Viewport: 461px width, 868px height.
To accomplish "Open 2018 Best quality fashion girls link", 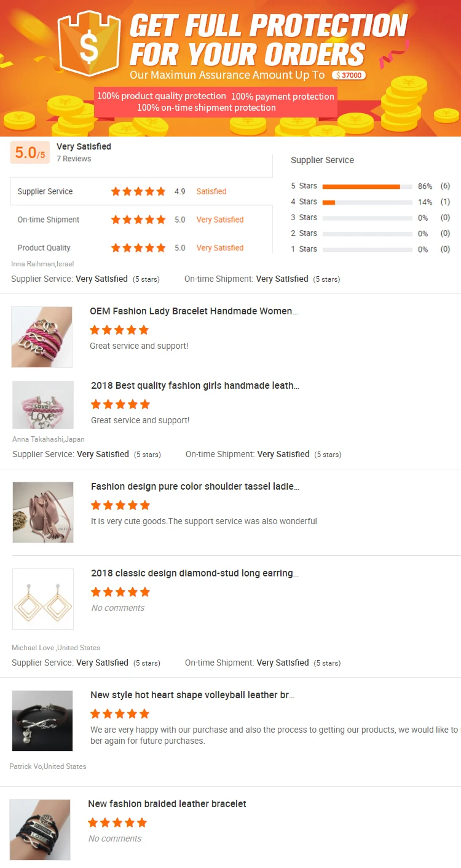I will pyautogui.click(x=195, y=386).
